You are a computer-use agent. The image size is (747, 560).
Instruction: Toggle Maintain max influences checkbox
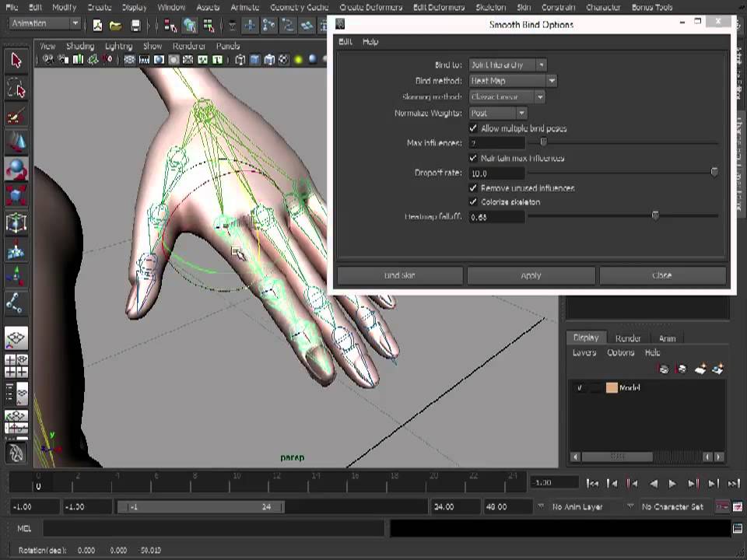coord(473,158)
